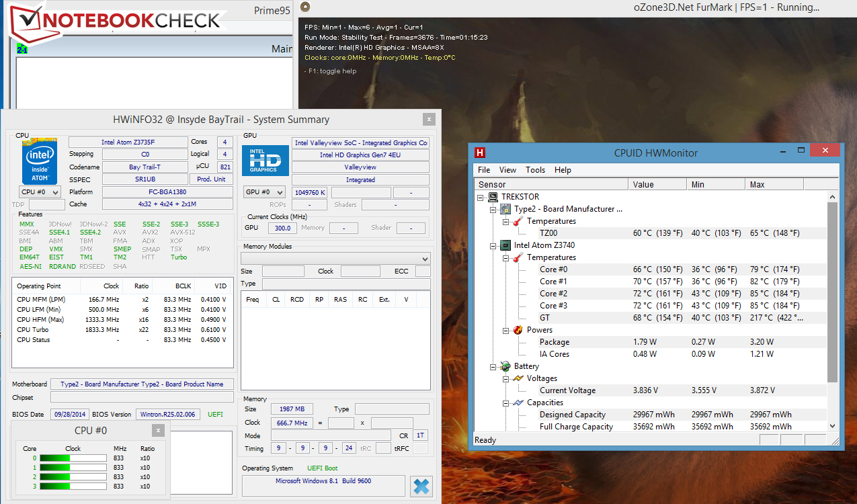Collapse the Voltages node
This screenshot has height=504, width=857.
point(505,379)
